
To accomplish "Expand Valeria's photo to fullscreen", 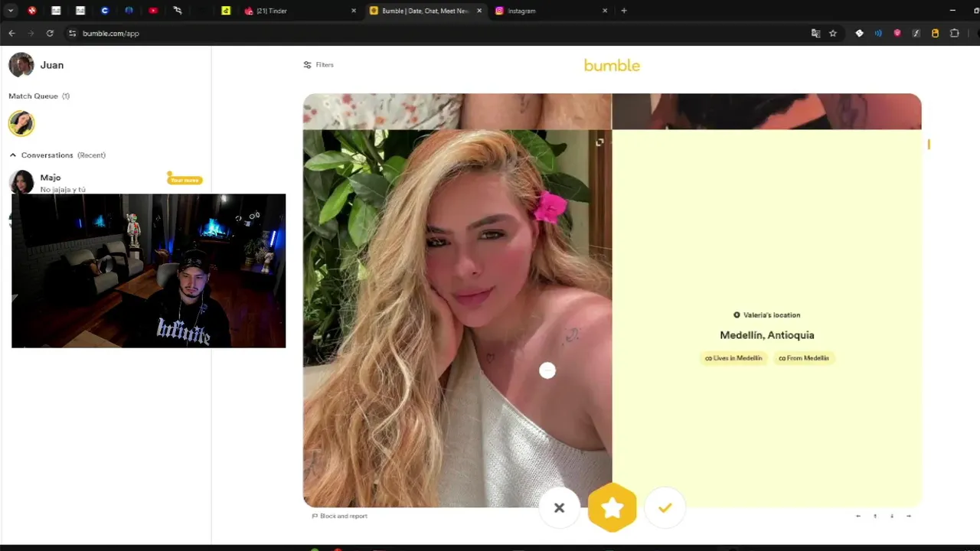I will pyautogui.click(x=599, y=142).
